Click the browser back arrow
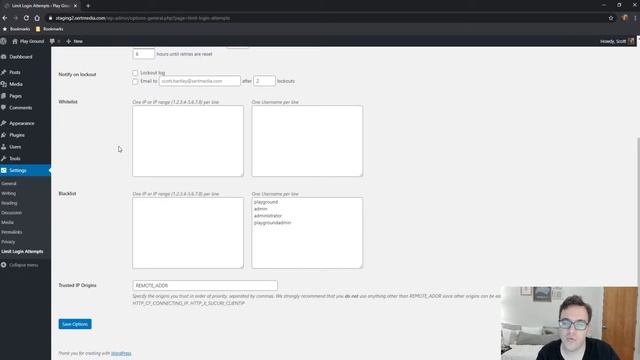 pyautogui.click(x=5, y=18)
